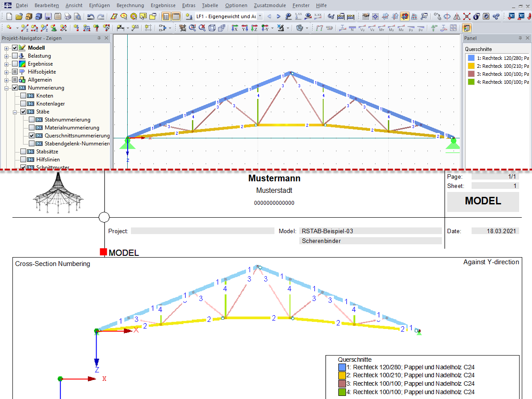Image resolution: width=532 pixels, height=399 pixels.
Task: Expand the Ergebnisse tree node
Action: point(6,64)
